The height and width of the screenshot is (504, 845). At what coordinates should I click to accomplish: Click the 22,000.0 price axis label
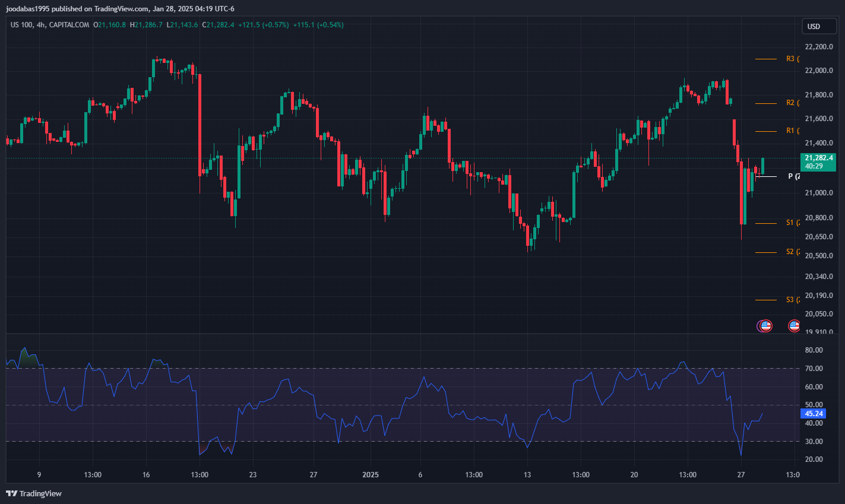[x=818, y=71]
